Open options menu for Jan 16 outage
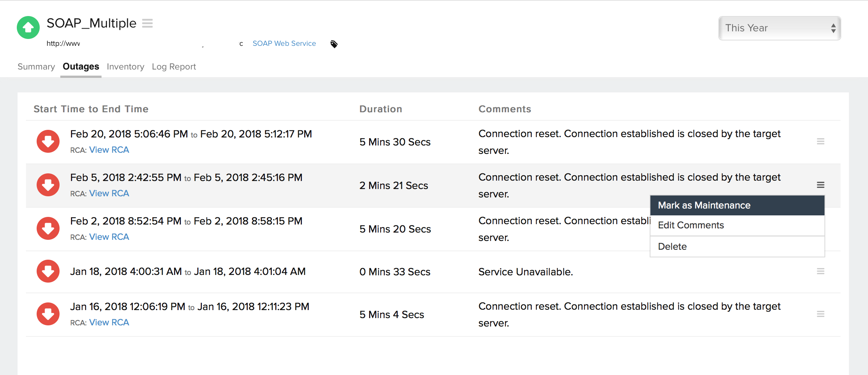The image size is (868, 375). (x=820, y=314)
